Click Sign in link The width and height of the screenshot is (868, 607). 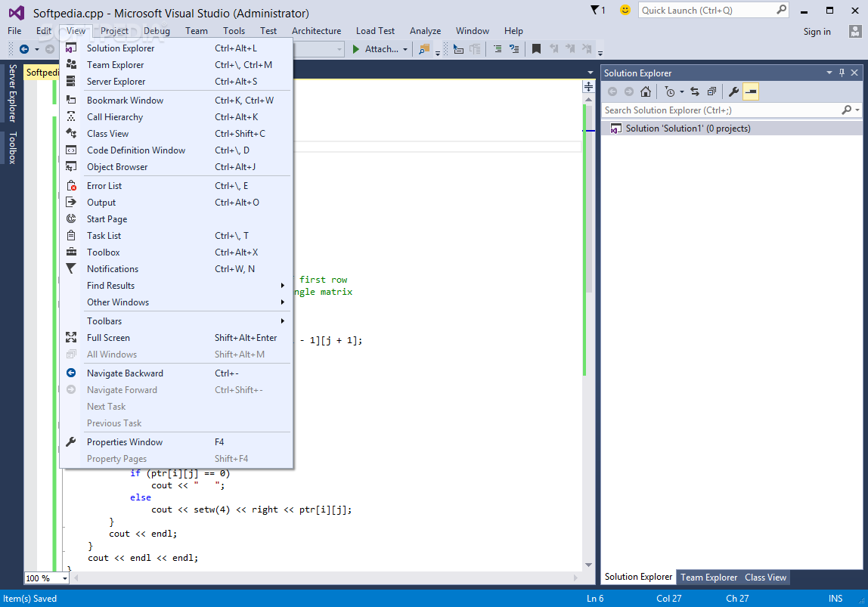(x=817, y=32)
